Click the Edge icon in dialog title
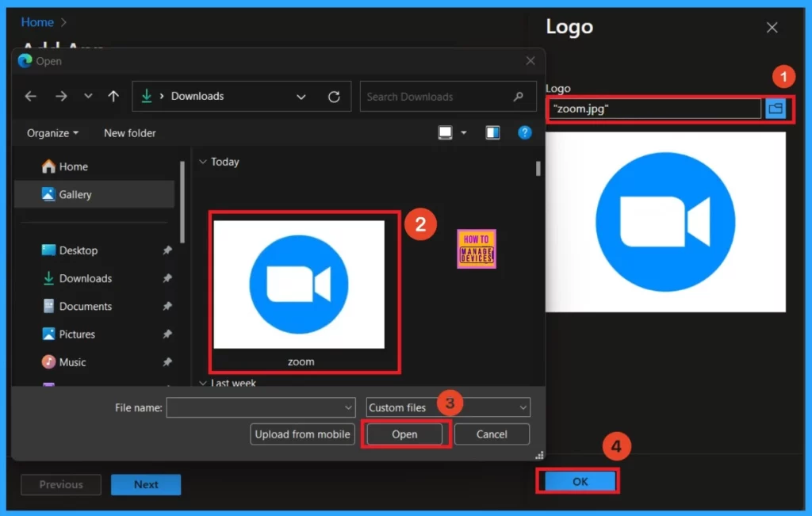Screen dimensions: 812x516 pyautogui.click(x=25, y=61)
